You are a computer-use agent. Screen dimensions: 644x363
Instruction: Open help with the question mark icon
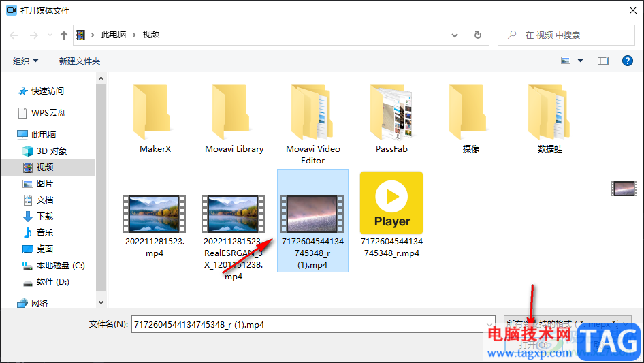click(x=627, y=61)
